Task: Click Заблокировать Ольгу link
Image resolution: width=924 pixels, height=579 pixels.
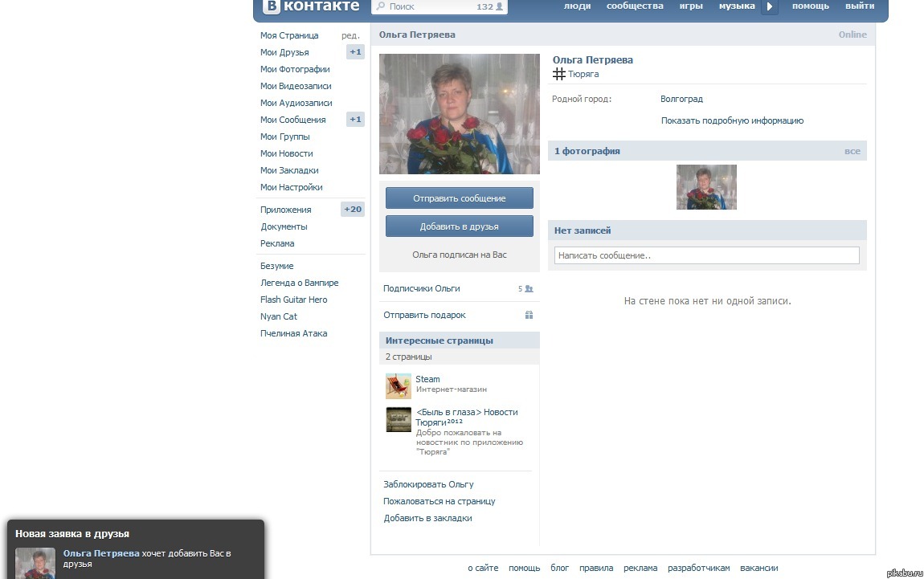Action: pyautogui.click(x=428, y=484)
